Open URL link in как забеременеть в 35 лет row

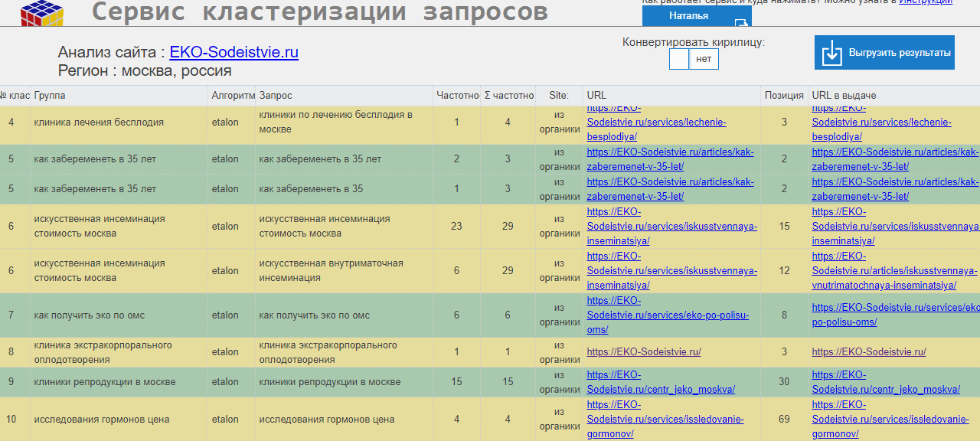tap(671, 159)
